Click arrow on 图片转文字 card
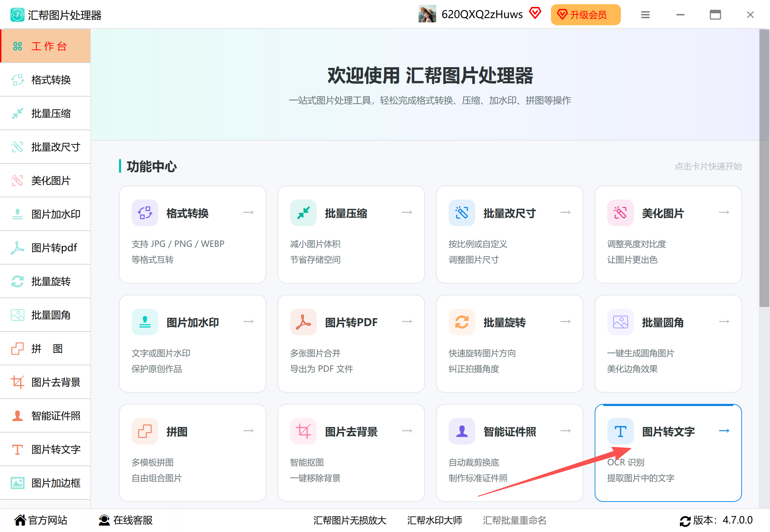This screenshot has width=770, height=532. point(724,431)
